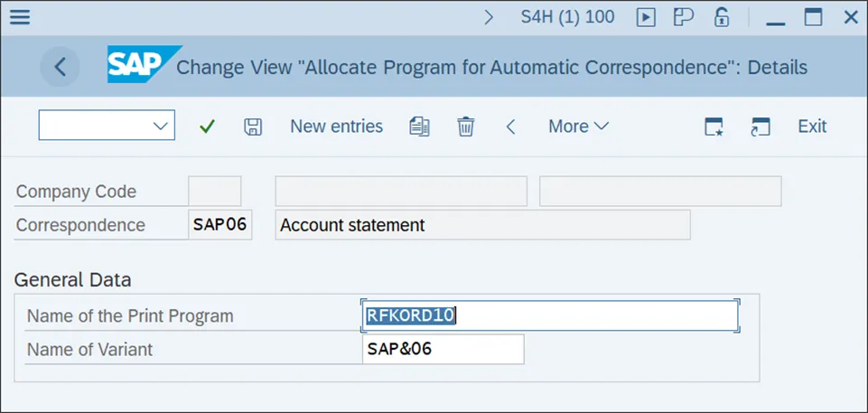
Task: Click the New entries button
Action: pos(336,127)
